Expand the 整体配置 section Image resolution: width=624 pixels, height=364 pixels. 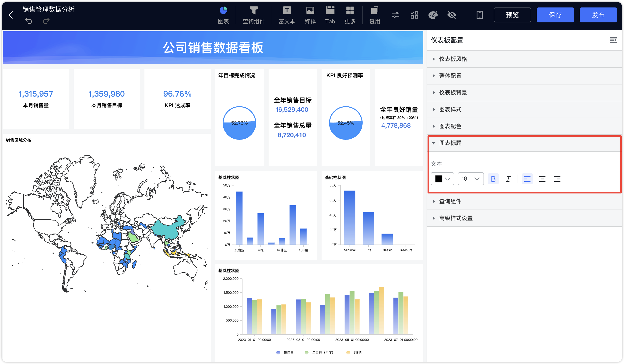point(524,76)
